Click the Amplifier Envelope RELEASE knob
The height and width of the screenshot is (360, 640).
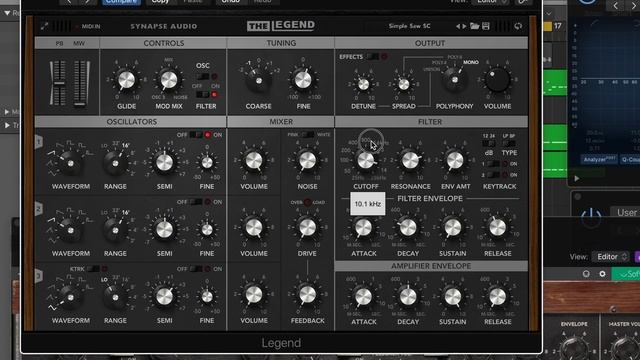point(498,297)
